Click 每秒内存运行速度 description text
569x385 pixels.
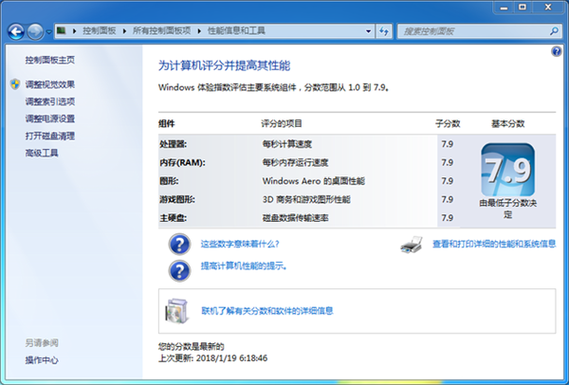pos(295,163)
